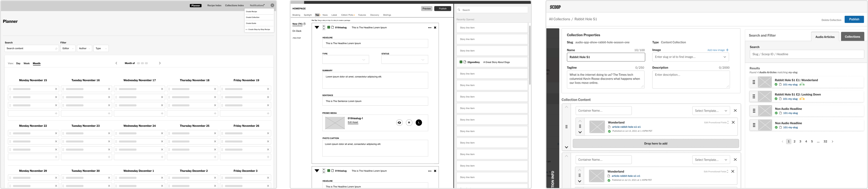The height and width of the screenshot is (189, 868).
Task: Add new item under Monday November 15
Action: pyautogui.click(x=56, y=113)
